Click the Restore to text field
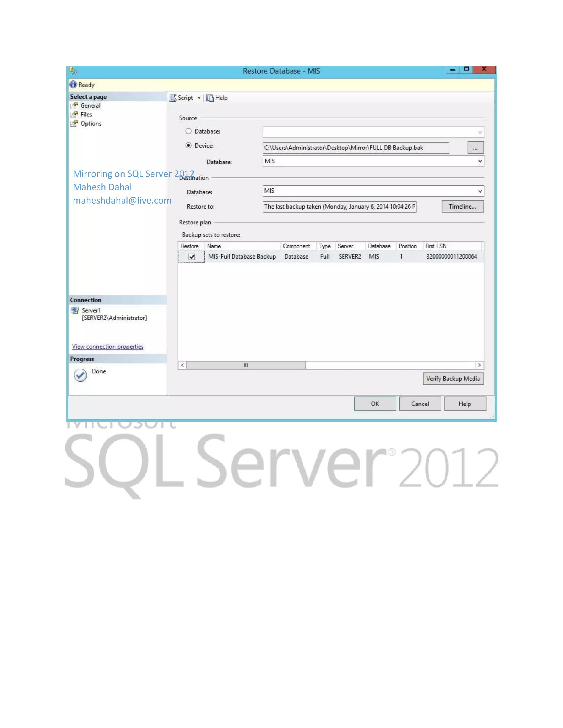The image size is (563, 728). (339, 207)
